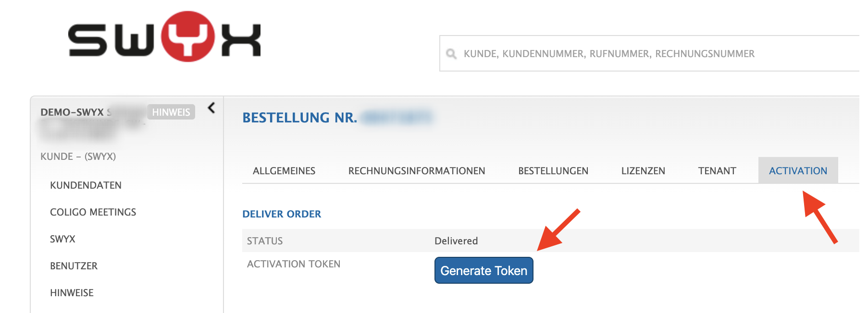Viewport: 868px width, 313px height.
Task: Switch to the BESTELLUNGEN tab
Action: [553, 171]
